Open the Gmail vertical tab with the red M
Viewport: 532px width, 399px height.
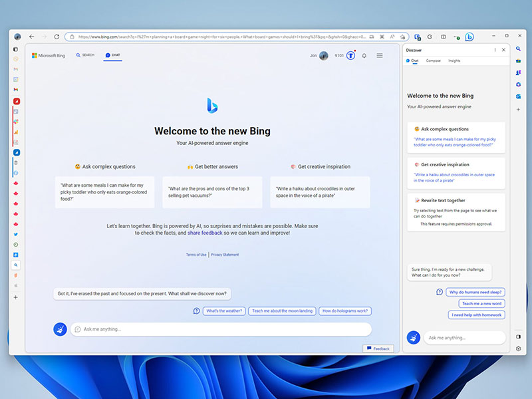[x=15, y=90]
